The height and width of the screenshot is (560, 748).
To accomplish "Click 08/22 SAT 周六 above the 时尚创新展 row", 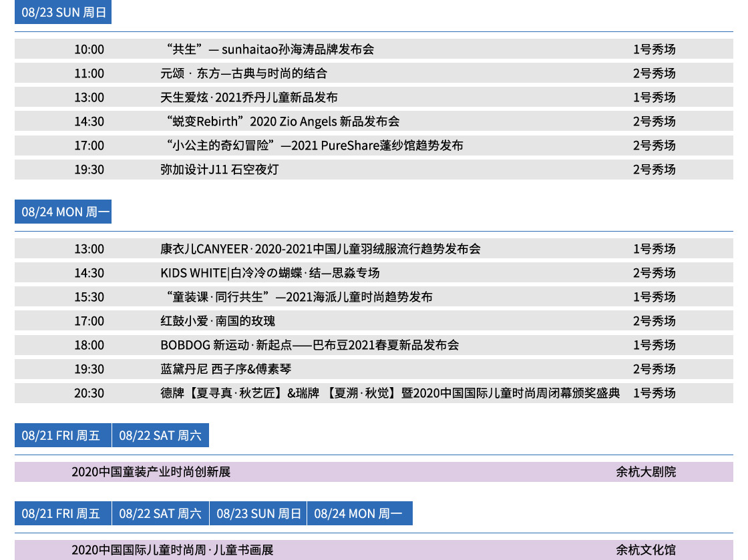I will [x=160, y=435].
